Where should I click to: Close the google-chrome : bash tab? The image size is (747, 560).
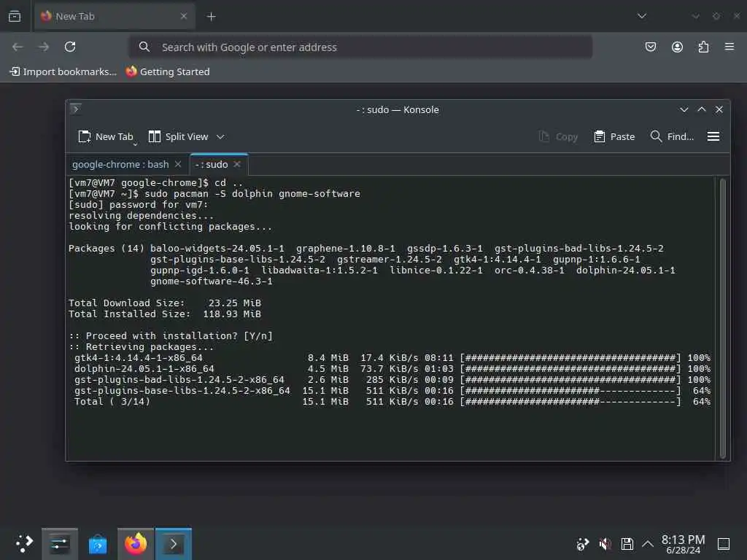178,164
